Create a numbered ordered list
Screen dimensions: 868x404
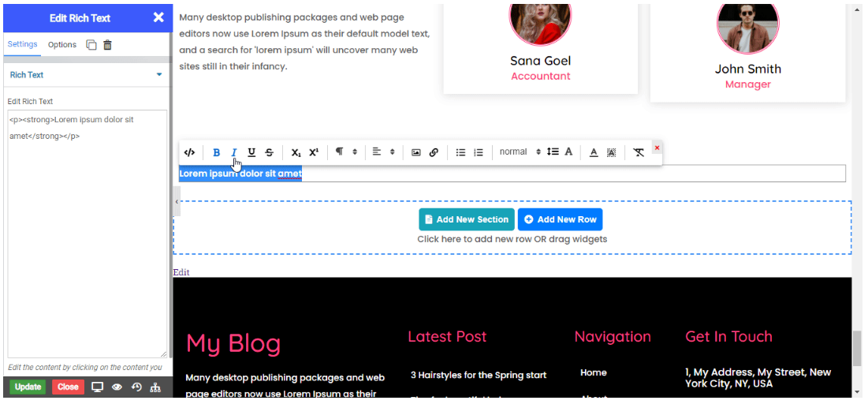(479, 152)
